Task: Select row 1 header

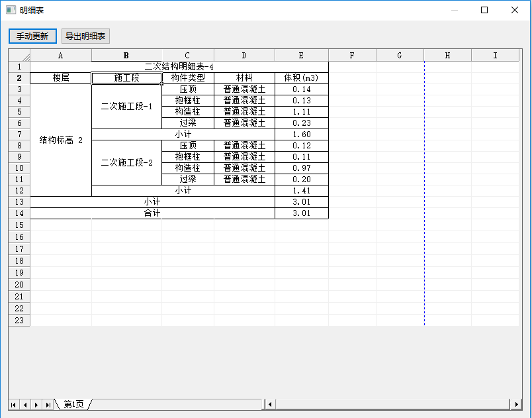Action: (19, 67)
